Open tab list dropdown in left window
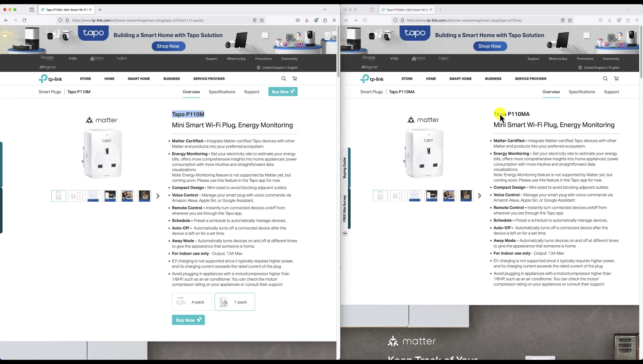 point(325,9)
